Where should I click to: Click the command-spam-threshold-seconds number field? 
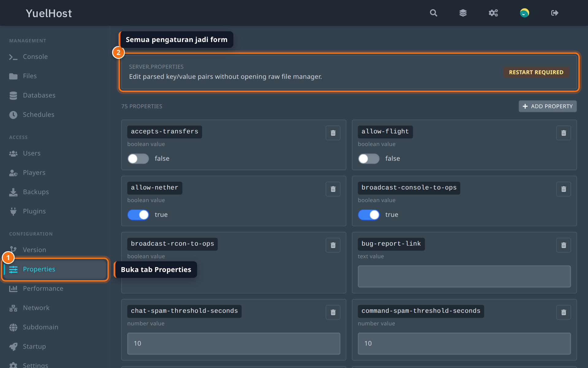464,343
